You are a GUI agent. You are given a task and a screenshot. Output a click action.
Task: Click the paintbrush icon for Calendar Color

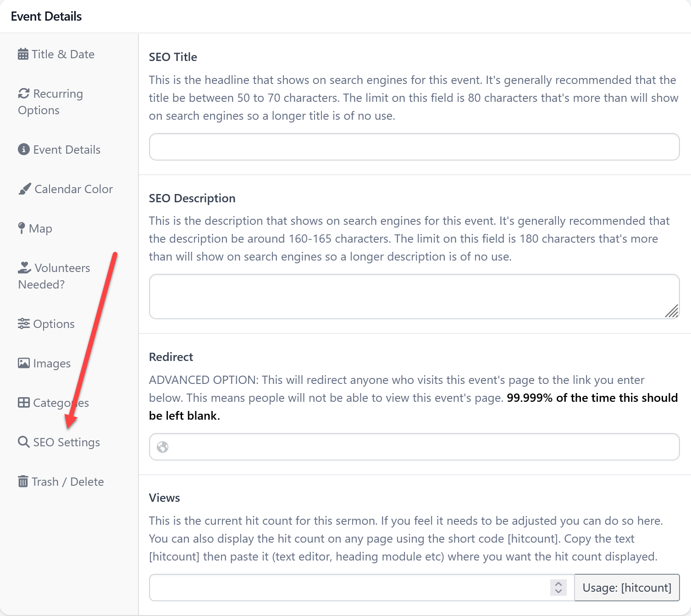point(25,189)
